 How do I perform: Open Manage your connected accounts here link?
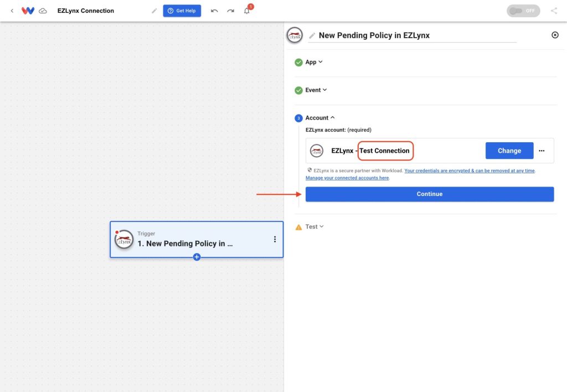(x=347, y=178)
